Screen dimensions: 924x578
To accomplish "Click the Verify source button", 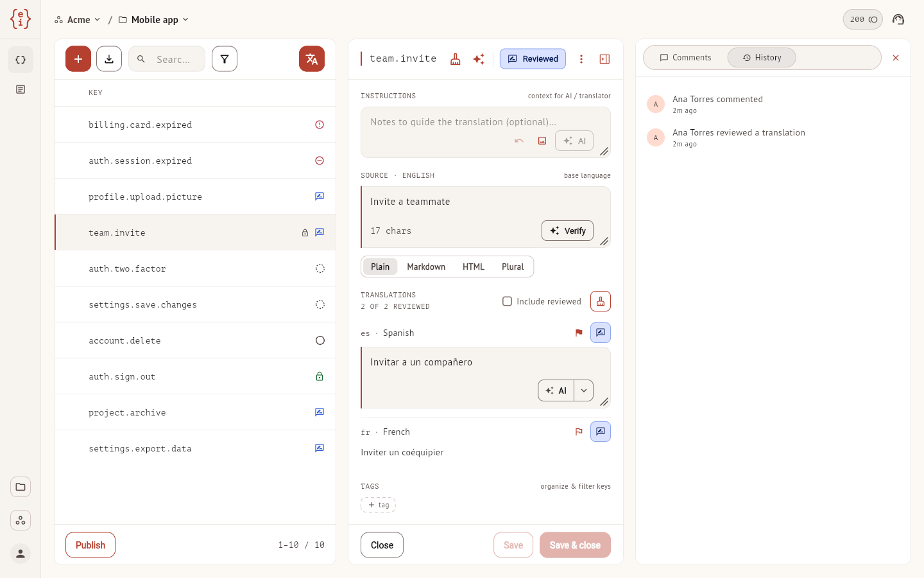I will pos(568,231).
